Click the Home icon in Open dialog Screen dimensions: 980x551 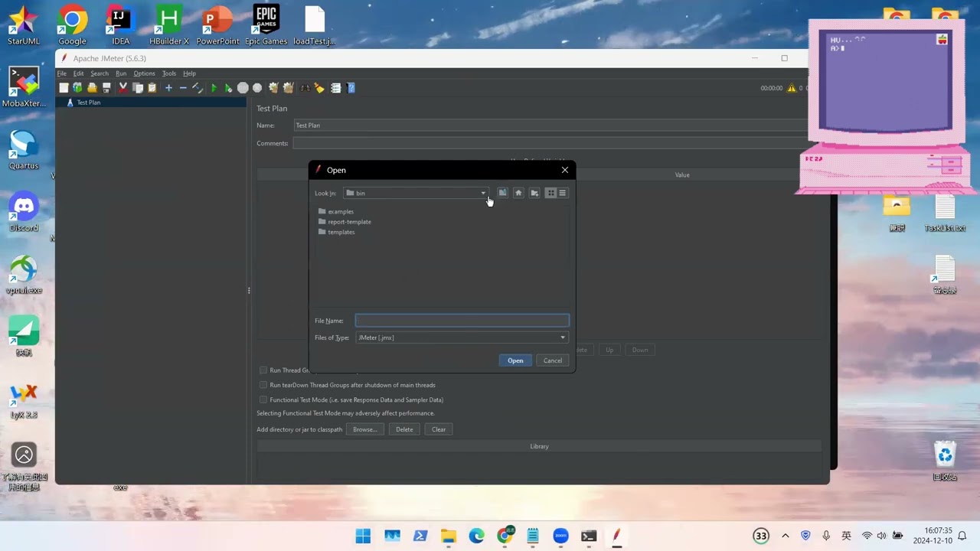[518, 193]
